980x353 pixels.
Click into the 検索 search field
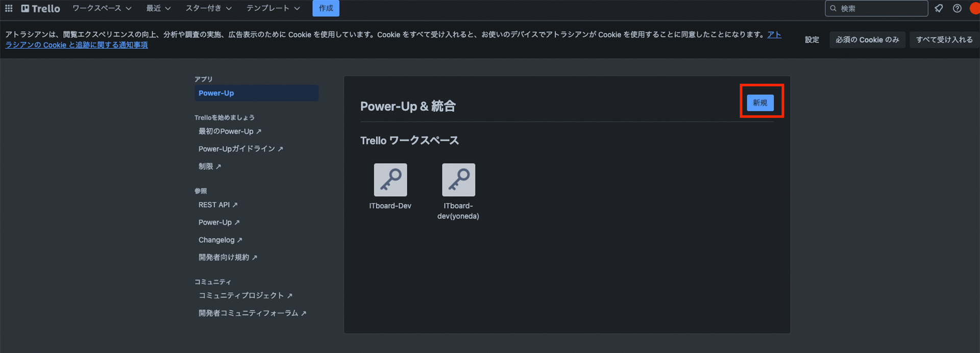coord(880,8)
